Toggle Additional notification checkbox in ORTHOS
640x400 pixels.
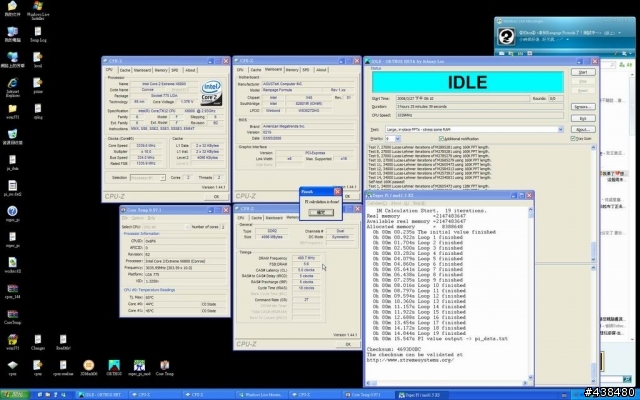tap(441, 139)
